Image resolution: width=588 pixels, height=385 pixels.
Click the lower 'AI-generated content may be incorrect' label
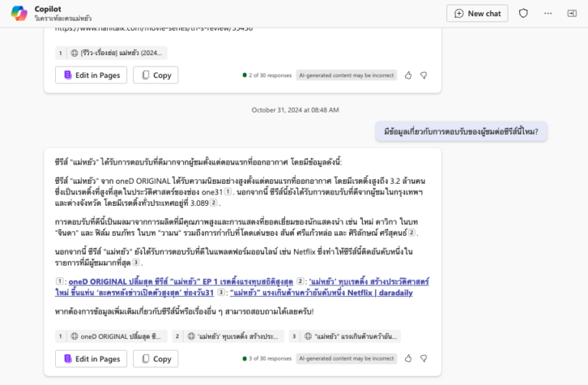coord(347,359)
